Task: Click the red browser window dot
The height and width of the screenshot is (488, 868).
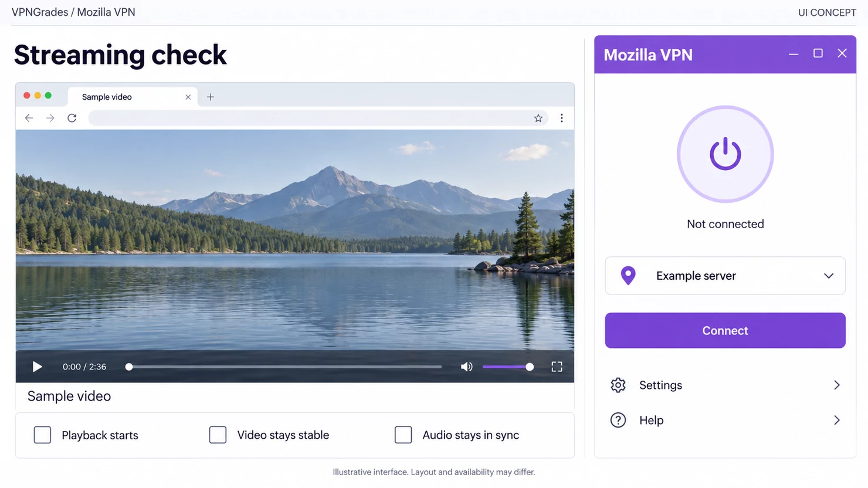Action: pyautogui.click(x=27, y=96)
